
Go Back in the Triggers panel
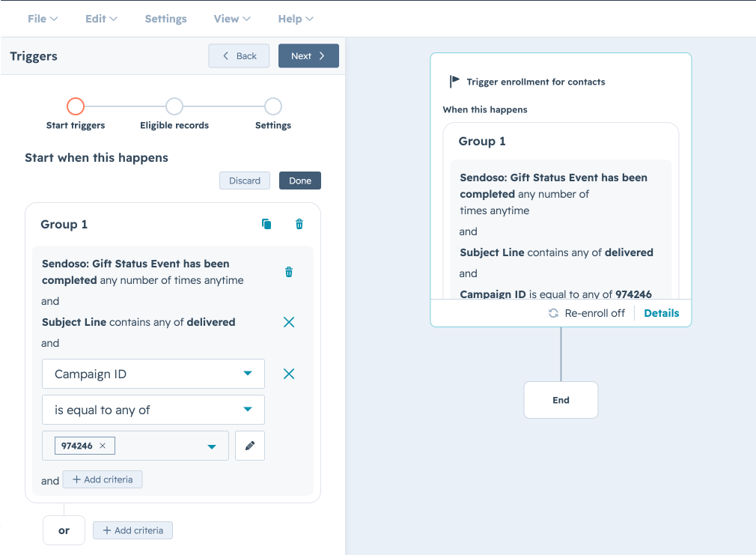(x=239, y=56)
